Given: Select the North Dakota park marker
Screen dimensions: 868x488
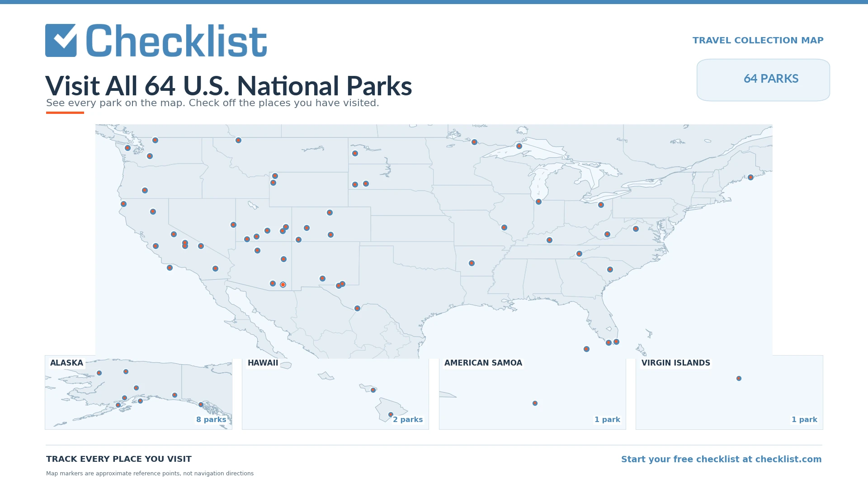Looking at the screenshot, I should point(355,153).
